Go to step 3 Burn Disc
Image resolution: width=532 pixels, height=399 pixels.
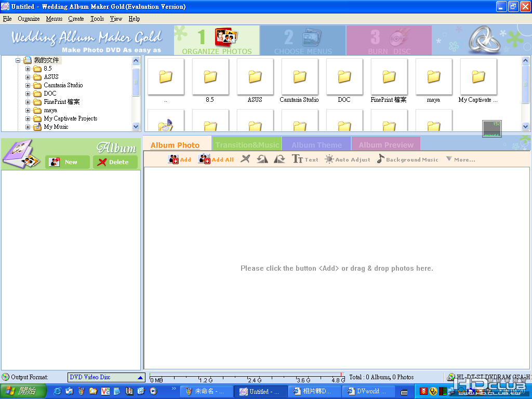click(389, 41)
